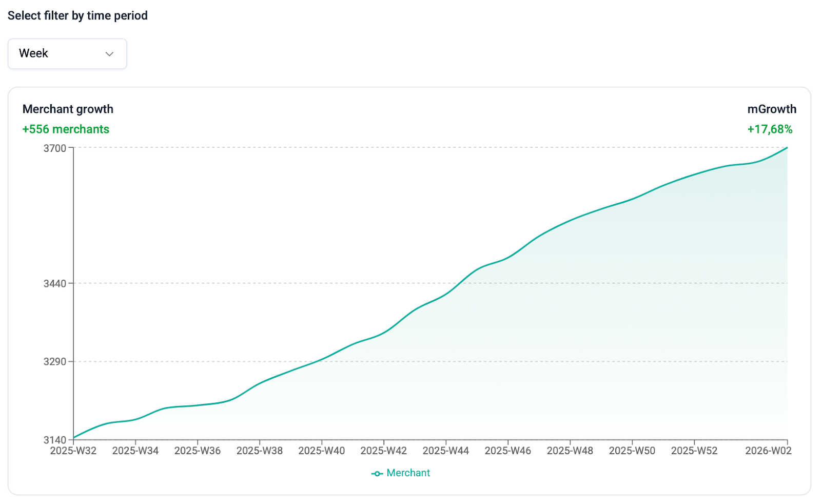Select the 2025-W48 week tick label
This screenshot has height=504, width=821.
click(x=570, y=451)
